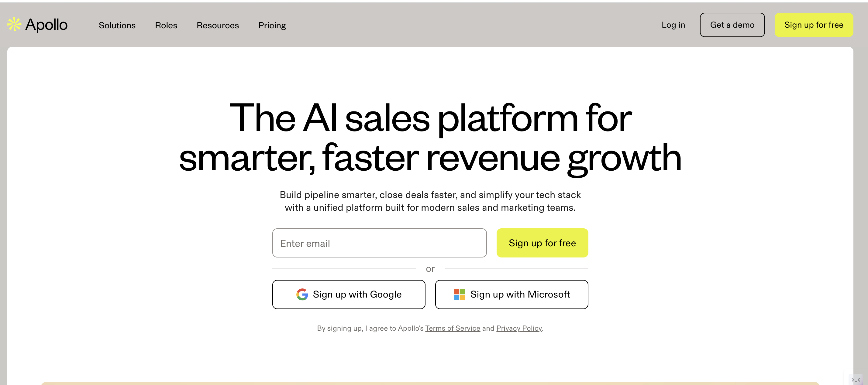
Task: Expand the Roles navigation menu
Action: tap(166, 25)
